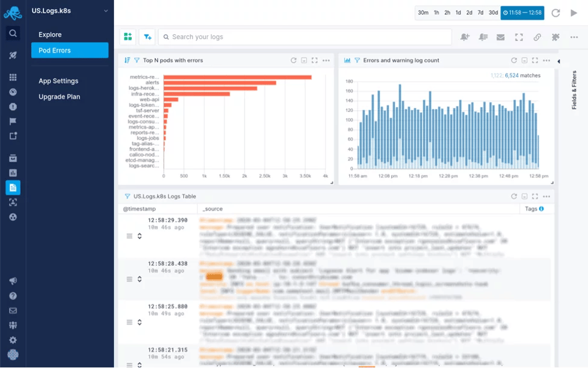The image size is (588, 368).
Task: Collapse the US.Logs.k8s Logs Table panel
Action: 525,197
